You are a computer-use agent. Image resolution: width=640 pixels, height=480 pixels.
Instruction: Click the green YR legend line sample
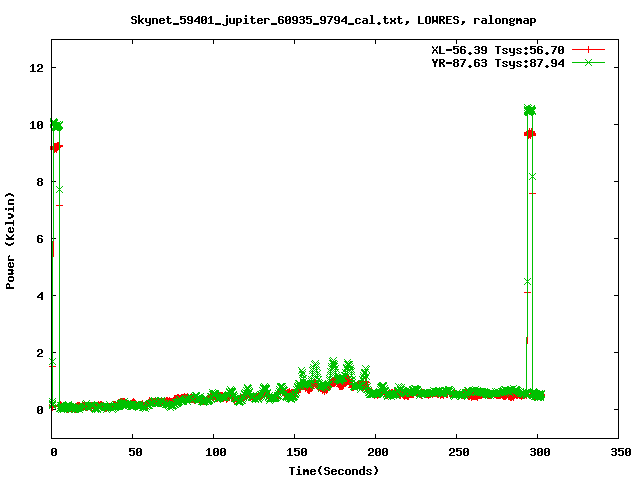click(x=588, y=63)
